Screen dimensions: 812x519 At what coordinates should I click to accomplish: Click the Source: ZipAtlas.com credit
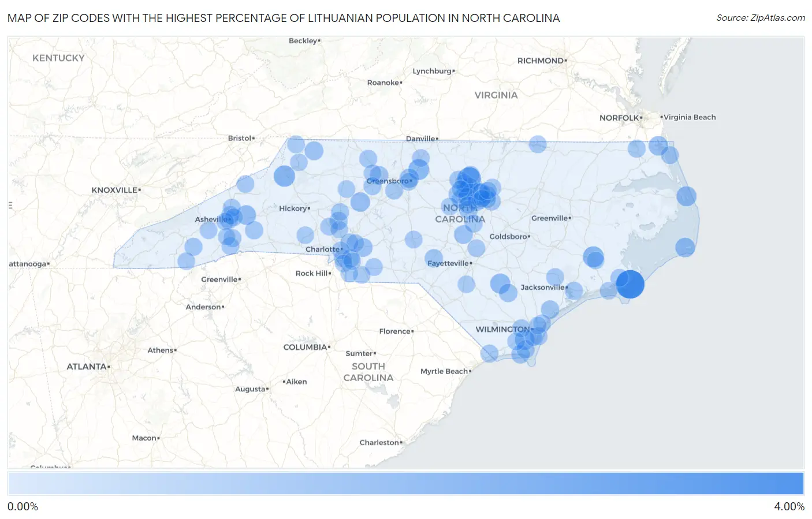coord(761,18)
